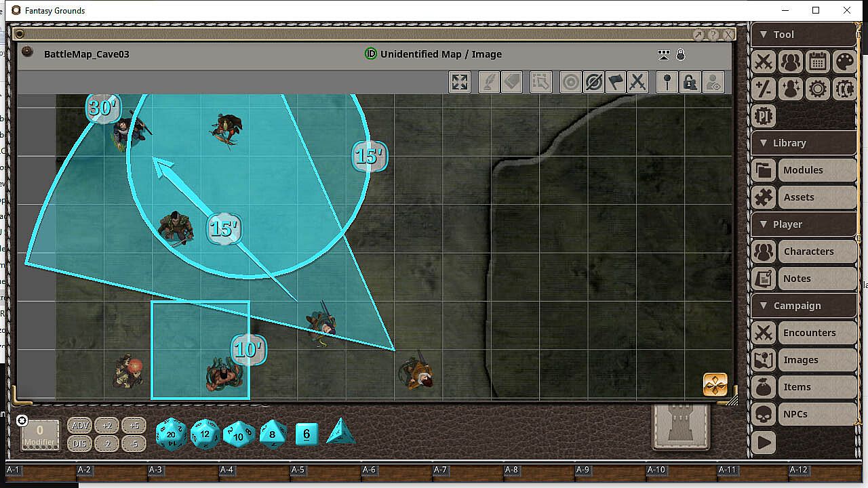868x488 pixels.
Task: Open the party sheet icon in Tool section
Action: [x=791, y=62]
